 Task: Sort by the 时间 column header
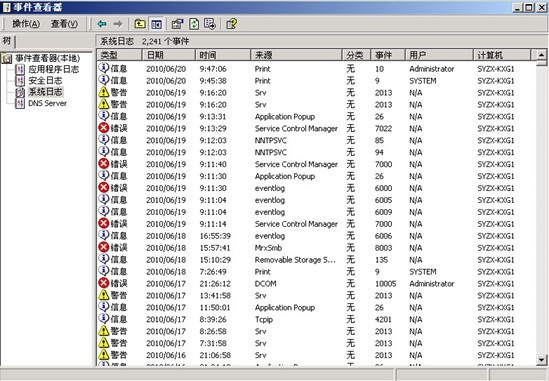coord(223,55)
